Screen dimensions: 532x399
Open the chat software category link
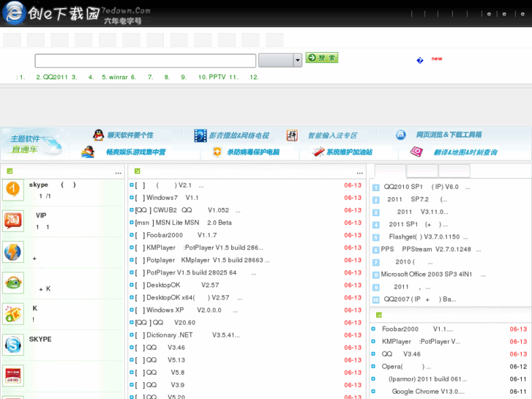(130, 135)
